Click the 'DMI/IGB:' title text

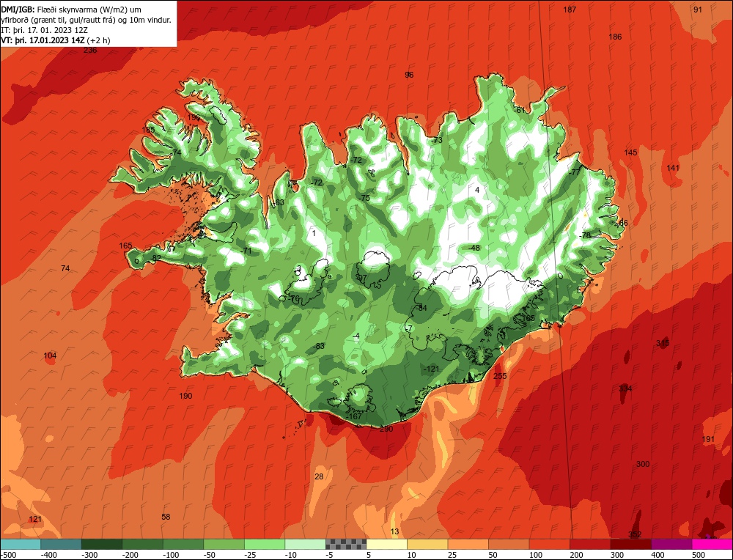click(18, 10)
